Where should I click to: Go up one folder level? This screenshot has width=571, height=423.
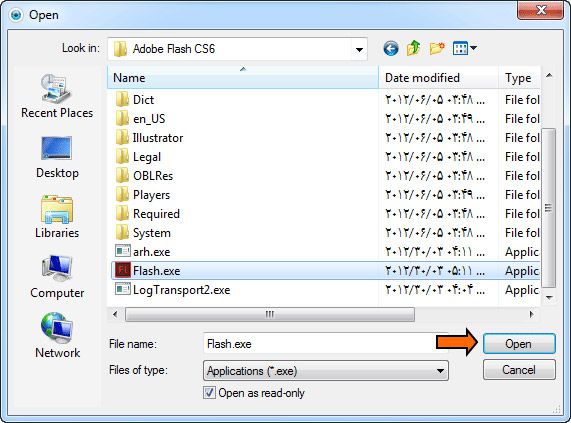coord(414,48)
